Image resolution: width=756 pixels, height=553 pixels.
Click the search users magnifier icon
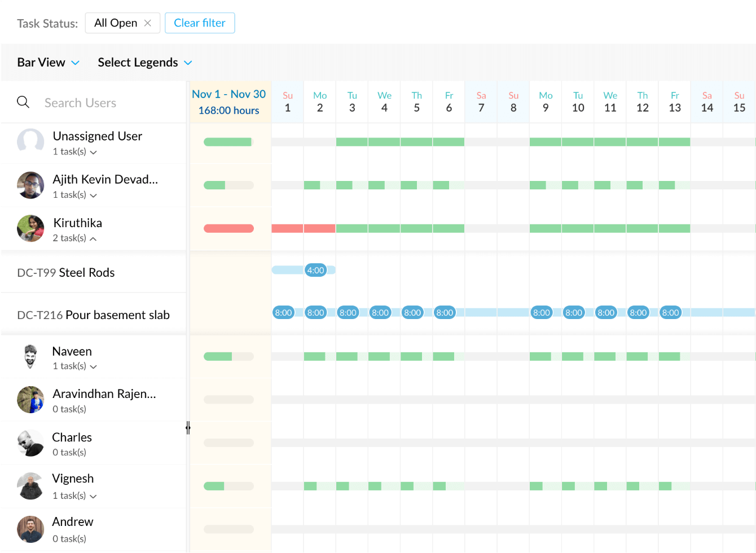[23, 102]
